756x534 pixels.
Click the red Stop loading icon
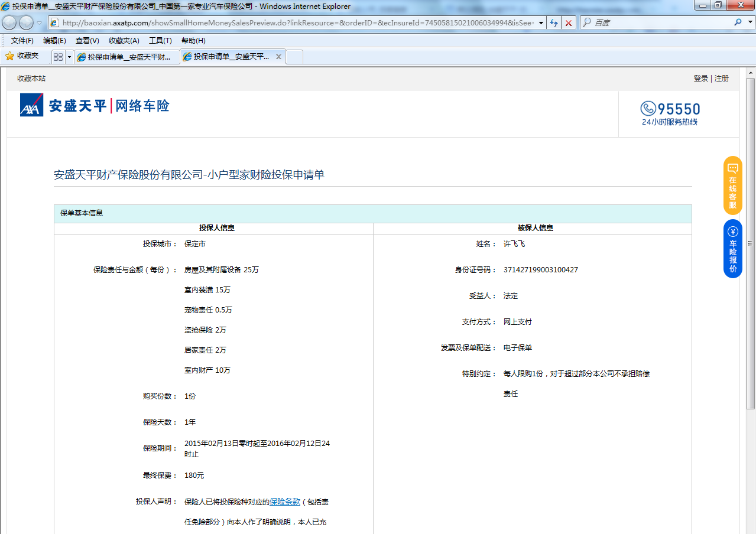[x=568, y=22]
